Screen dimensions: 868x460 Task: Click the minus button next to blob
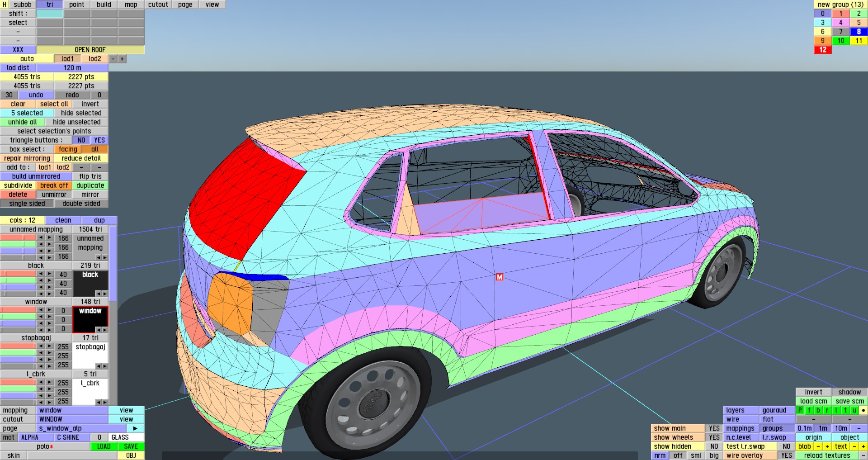(x=818, y=446)
